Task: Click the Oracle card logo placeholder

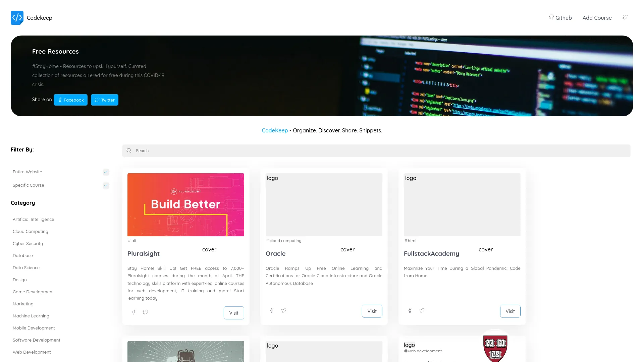Action: 324,205
